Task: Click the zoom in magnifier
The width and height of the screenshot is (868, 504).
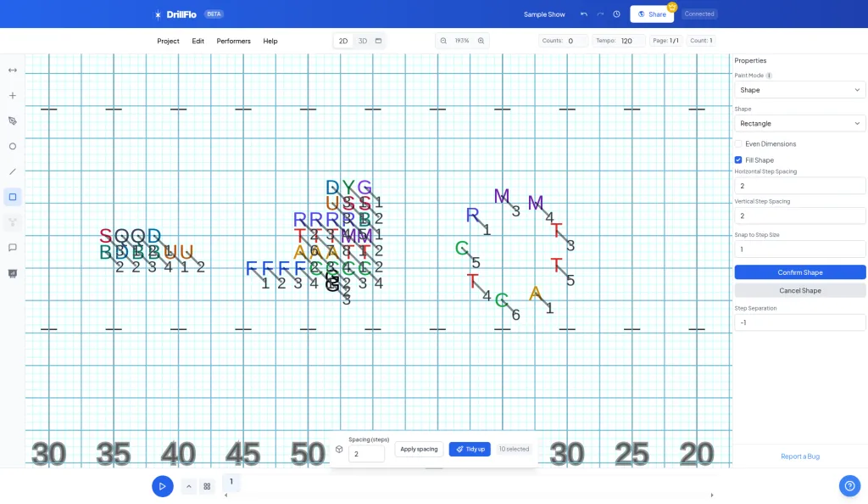Action: tap(481, 41)
